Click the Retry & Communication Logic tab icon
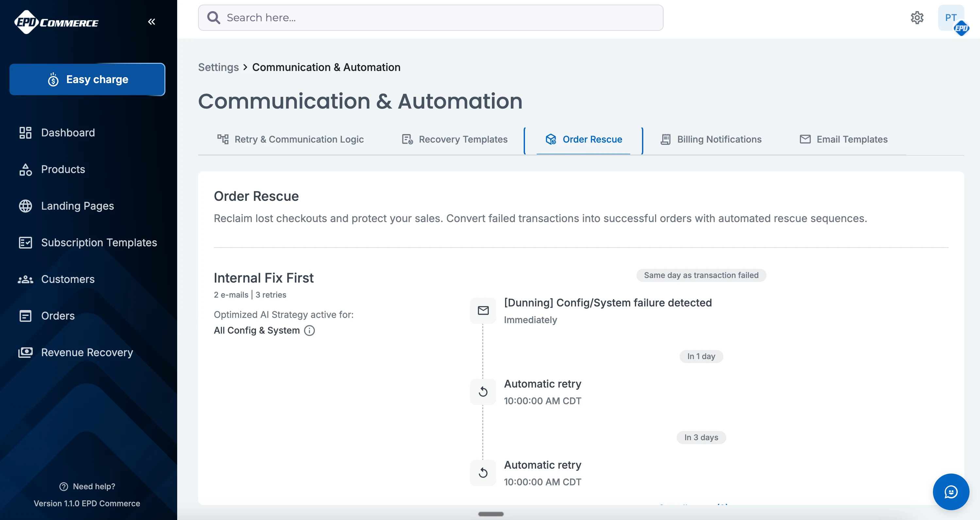This screenshot has height=520, width=980. click(223, 139)
